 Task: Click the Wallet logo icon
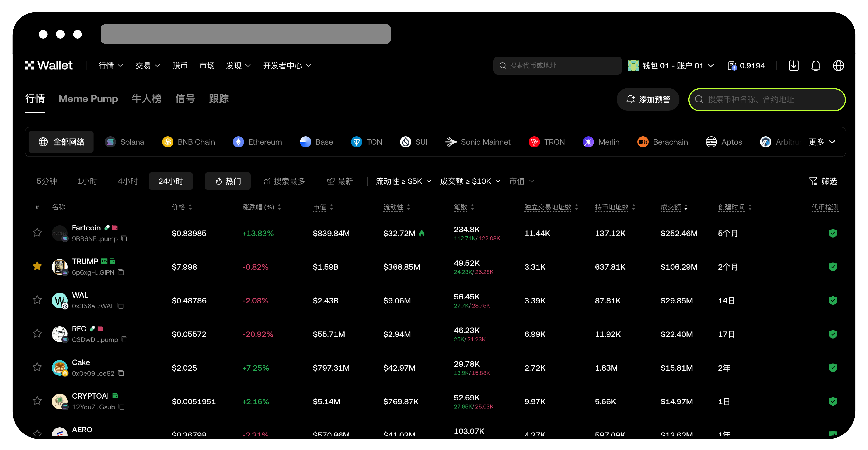coord(30,65)
